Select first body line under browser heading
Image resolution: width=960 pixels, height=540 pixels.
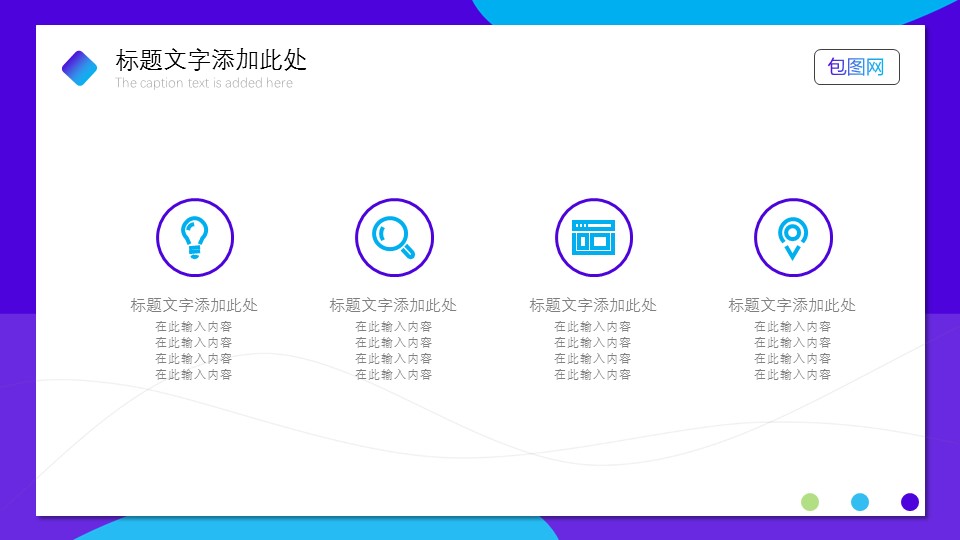[x=593, y=327]
